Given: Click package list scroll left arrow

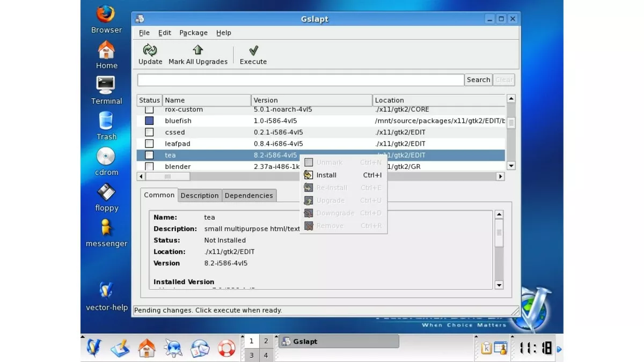Looking at the screenshot, I should [141, 176].
